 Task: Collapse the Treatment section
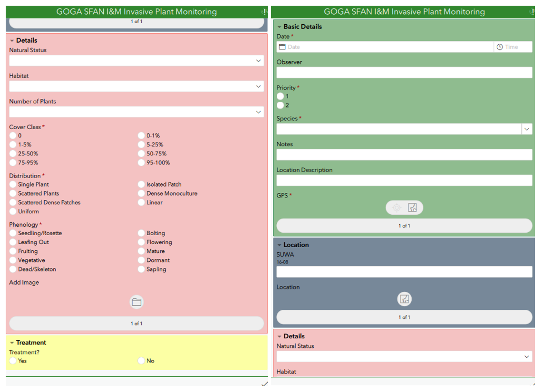[12, 342]
